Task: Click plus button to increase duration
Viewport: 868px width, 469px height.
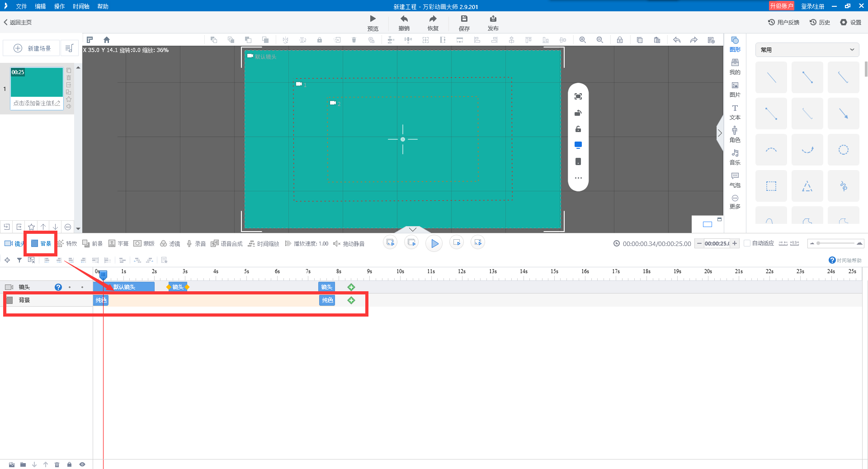Action: click(735, 243)
